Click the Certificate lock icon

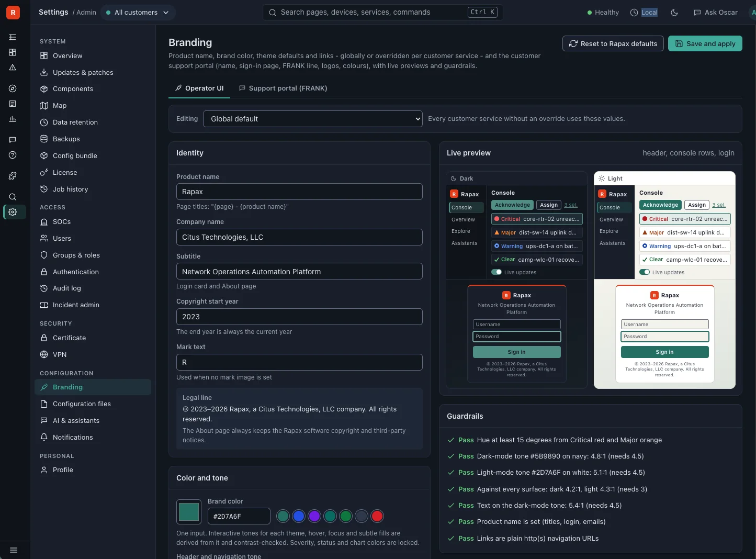tap(44, 338)
